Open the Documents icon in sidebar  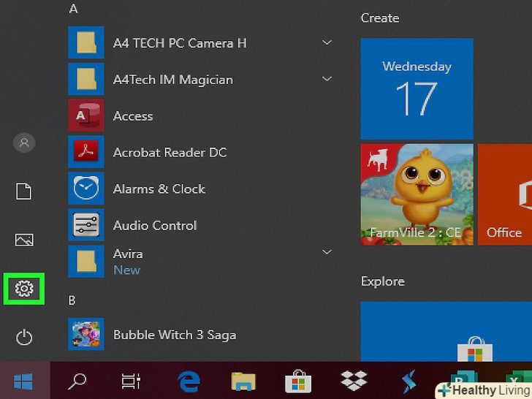24,191
